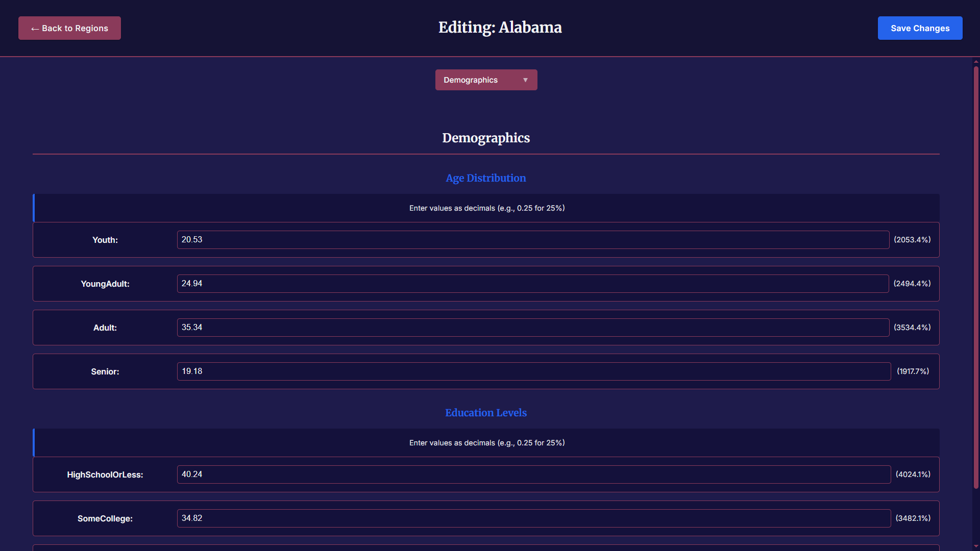Click the scrollbar down arrow
Screen dimensions: 980x551
[x=976, y=546]
